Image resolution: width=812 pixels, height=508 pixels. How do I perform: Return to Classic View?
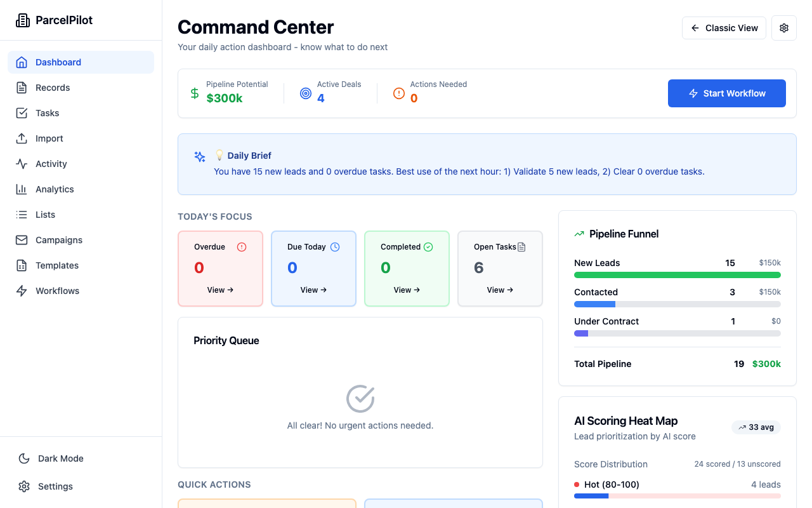tap(724, 28)
